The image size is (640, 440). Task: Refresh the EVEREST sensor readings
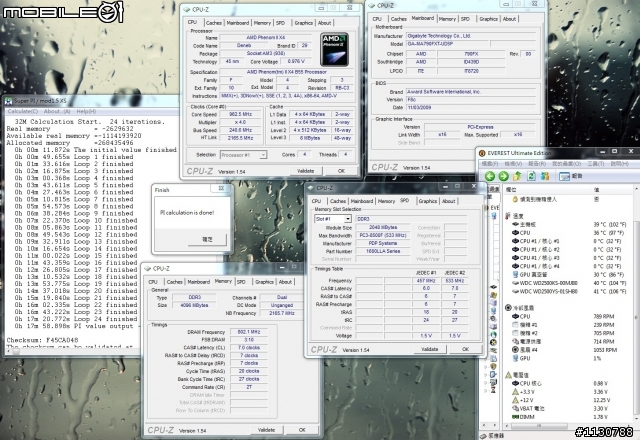pyautogui.click(x=531, y=176)
